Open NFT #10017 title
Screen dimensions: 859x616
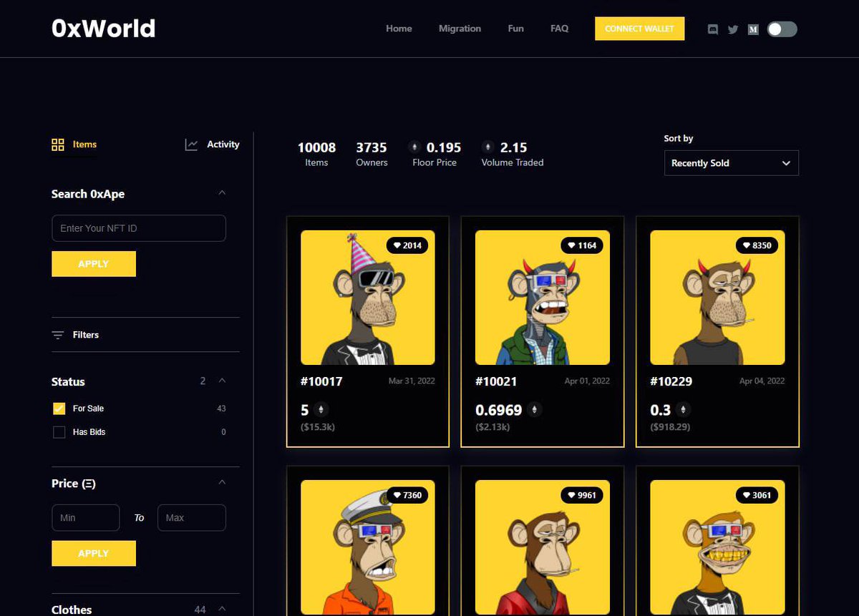(321, 381)
